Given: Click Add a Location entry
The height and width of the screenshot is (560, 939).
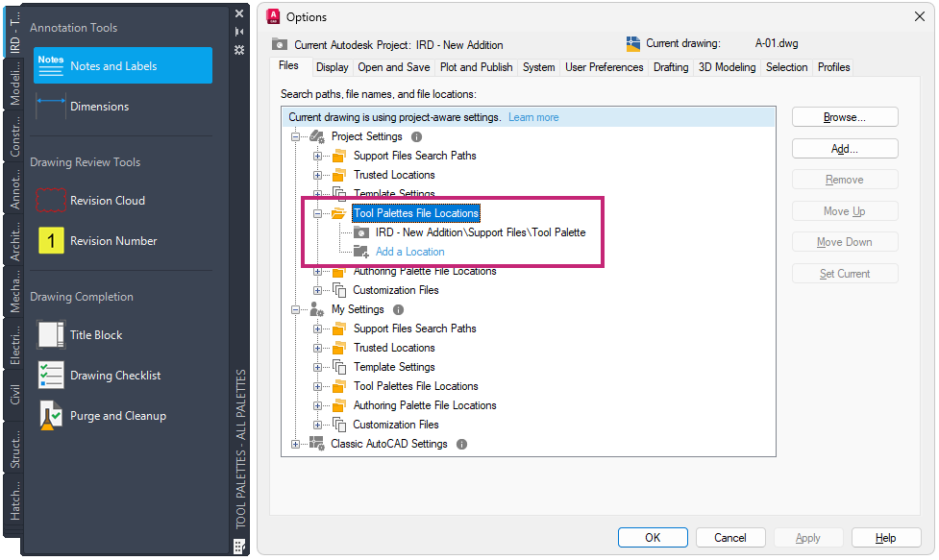Looking at the screenshot, I should tap(409, 252).
